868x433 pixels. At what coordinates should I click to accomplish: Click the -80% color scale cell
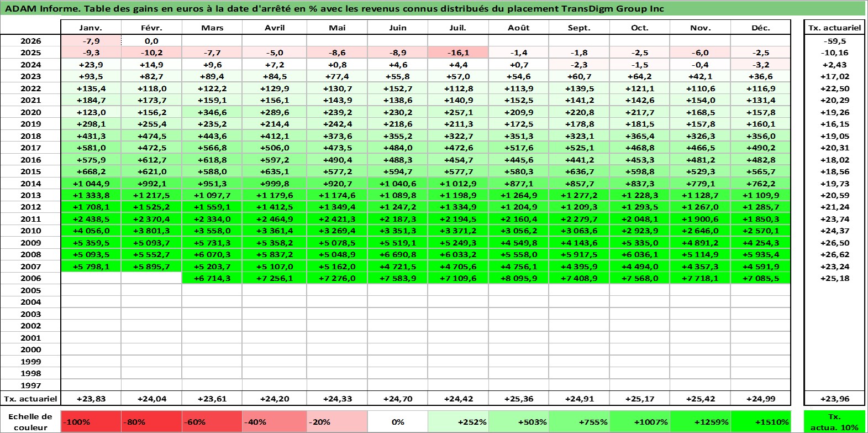point(151,421)
